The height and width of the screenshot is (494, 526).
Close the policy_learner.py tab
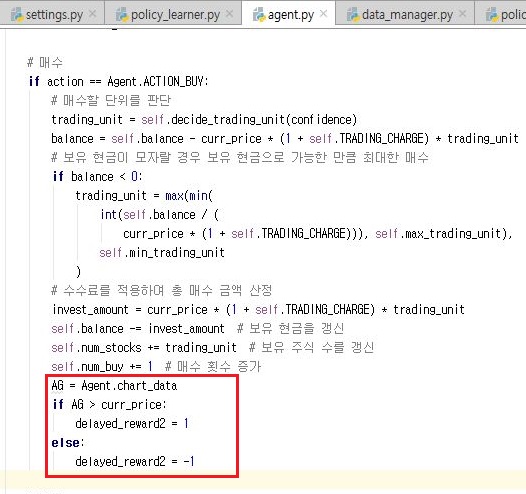pyautogui.click(x=229, y=14)
